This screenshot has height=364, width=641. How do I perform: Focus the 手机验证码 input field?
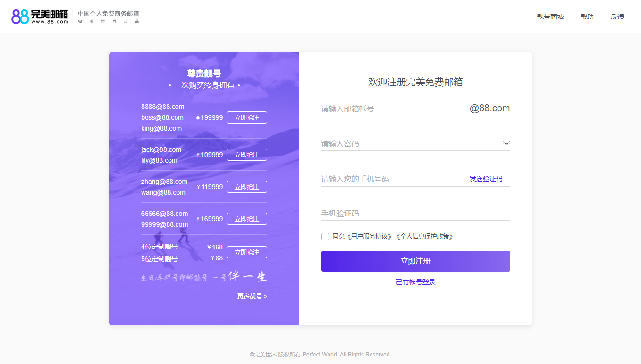pos(416,214)
